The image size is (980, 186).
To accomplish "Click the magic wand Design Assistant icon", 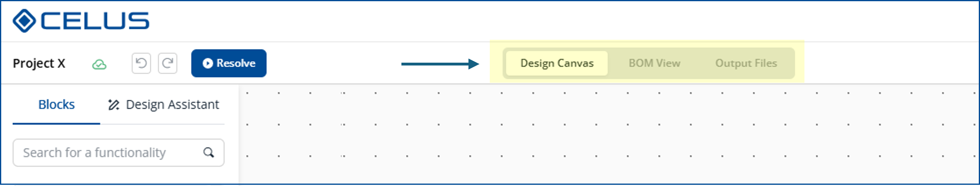I will point(113,105).
